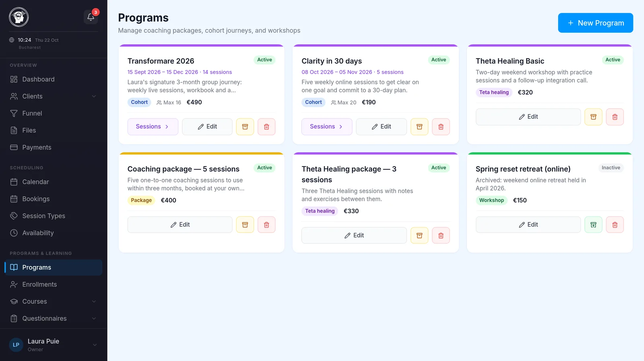Delete the Theta Healing package — 3 sessions

tap(441, 236)
